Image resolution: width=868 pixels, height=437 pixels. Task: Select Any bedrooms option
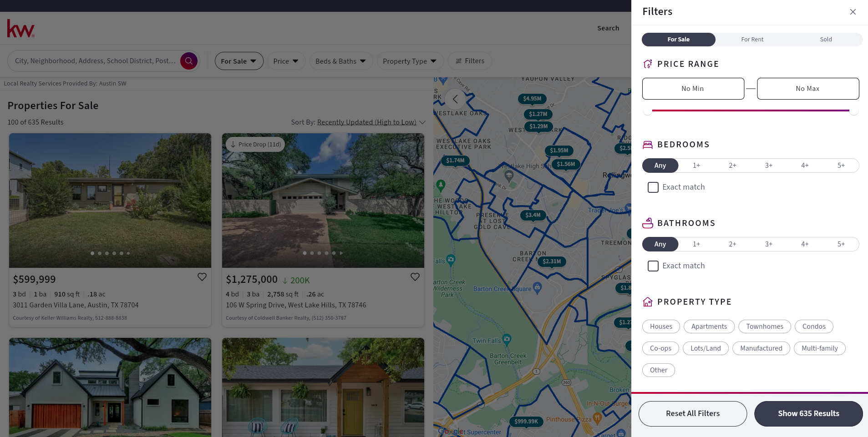coord(660,166)
